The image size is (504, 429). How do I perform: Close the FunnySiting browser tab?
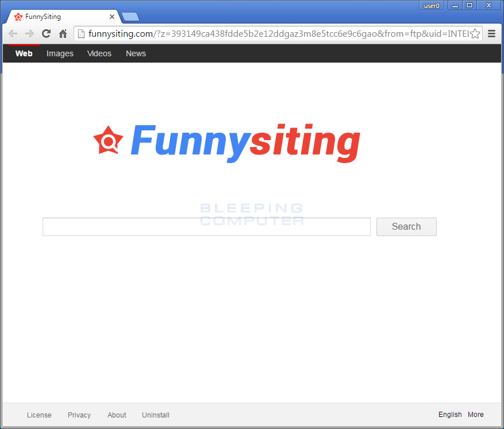(x=112, y=17)
